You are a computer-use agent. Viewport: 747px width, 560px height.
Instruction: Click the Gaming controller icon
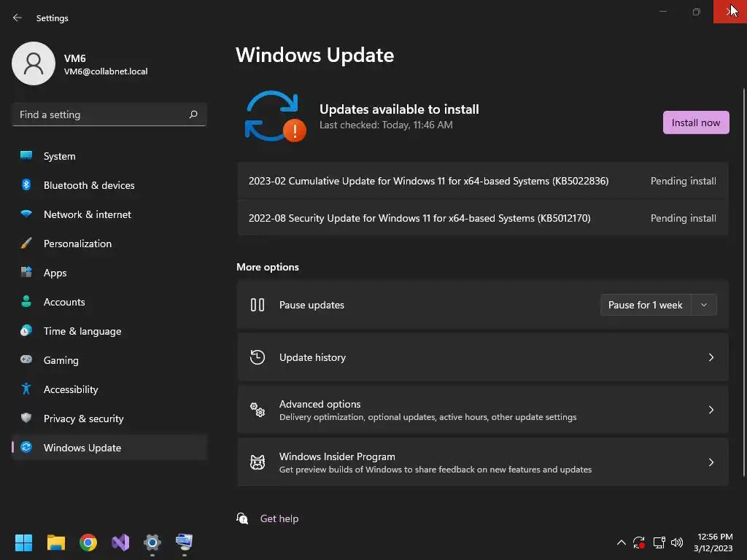coord(26,359)
